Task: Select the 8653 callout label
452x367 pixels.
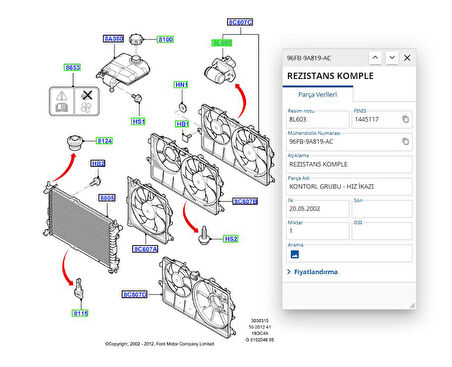Action: pos(72,67)
